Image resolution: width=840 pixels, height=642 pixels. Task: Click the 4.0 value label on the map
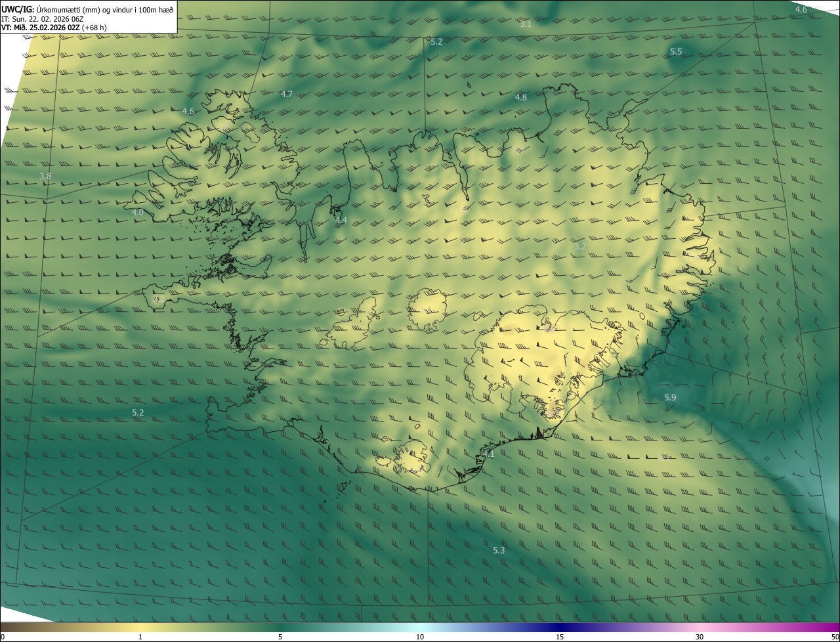click(x=137, y=213)
